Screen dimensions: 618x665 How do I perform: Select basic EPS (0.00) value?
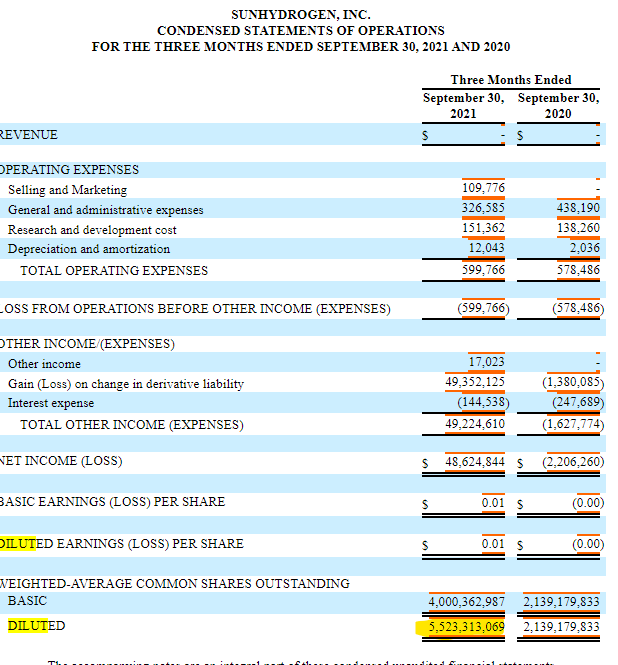(588, 503)
